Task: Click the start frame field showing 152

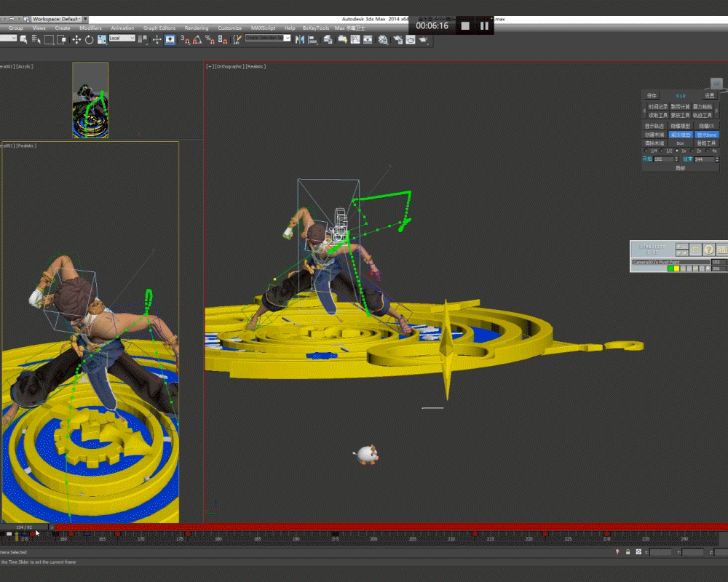Action: [663, 159]
